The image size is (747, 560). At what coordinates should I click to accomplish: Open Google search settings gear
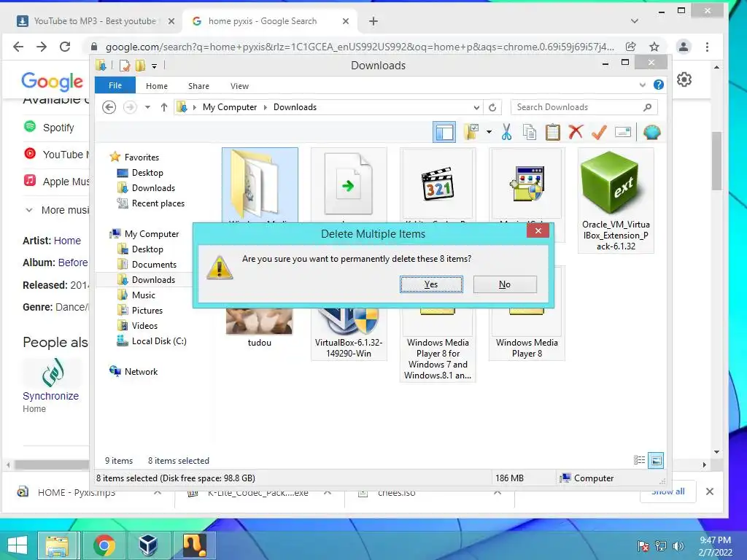pyautogui.click(x=684, y=79)
